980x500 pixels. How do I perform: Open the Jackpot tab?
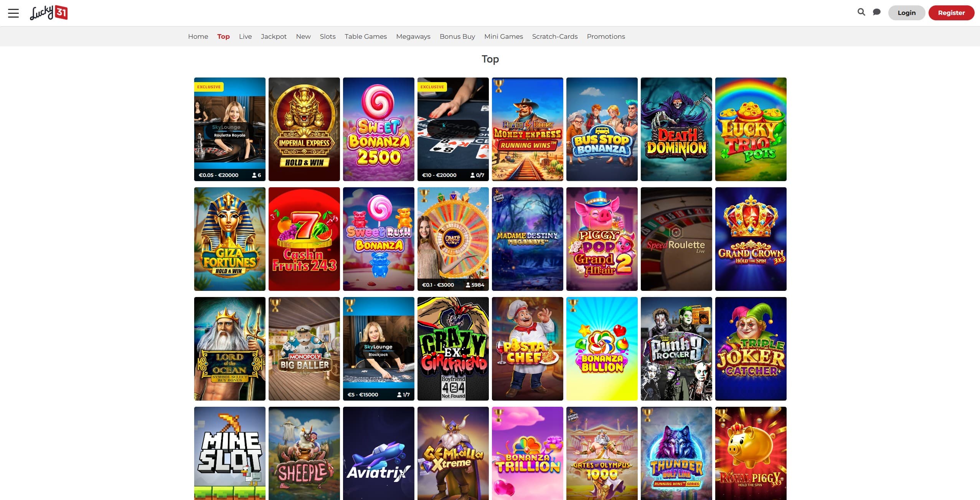[274, 36]
